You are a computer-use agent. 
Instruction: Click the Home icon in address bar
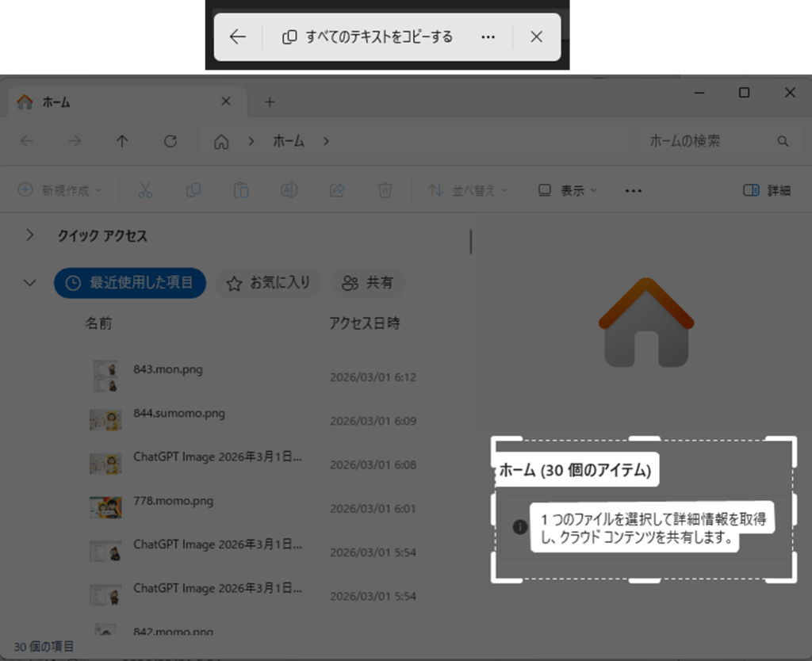(221, 142)
